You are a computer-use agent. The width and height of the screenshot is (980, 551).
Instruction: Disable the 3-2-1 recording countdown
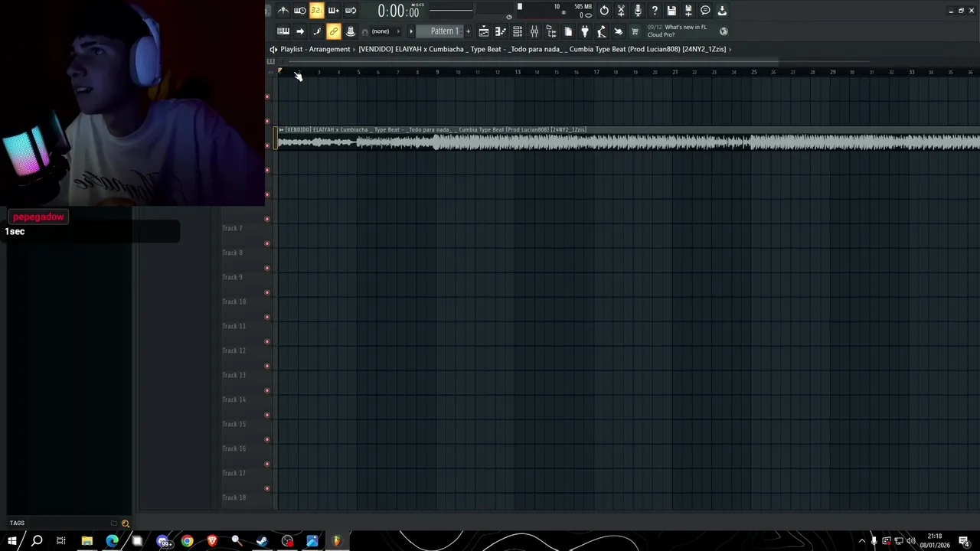[x=317, y=11]
